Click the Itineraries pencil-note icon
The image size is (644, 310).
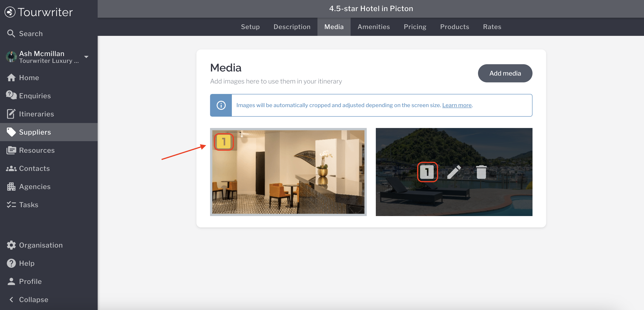pyautogui.click(x=11, y=114)
